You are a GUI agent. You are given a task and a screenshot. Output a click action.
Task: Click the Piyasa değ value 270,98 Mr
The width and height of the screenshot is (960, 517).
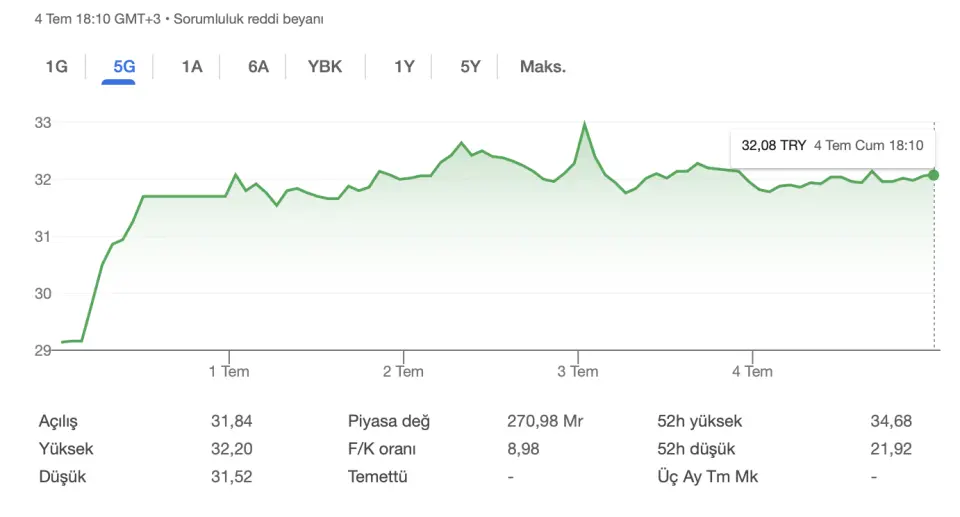click(x=545, y=421)
